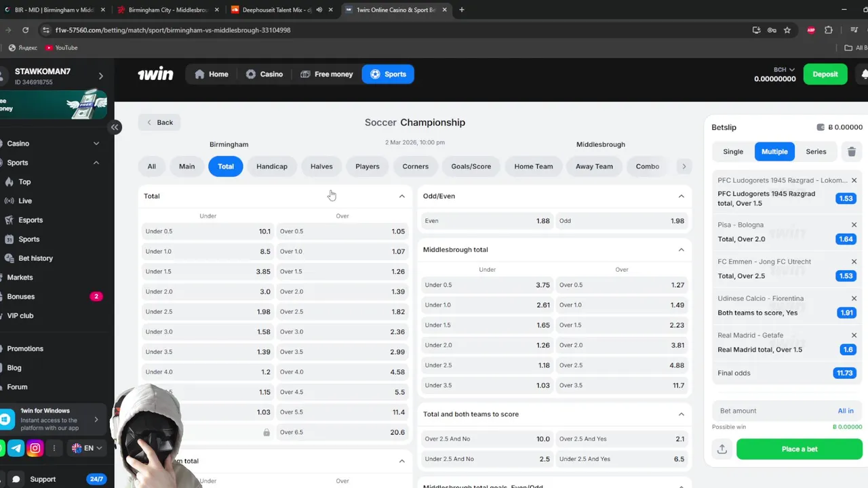868x488 pixels.
Task: Expand Casino menu in sidebar
Action: (x=96, y=144)
